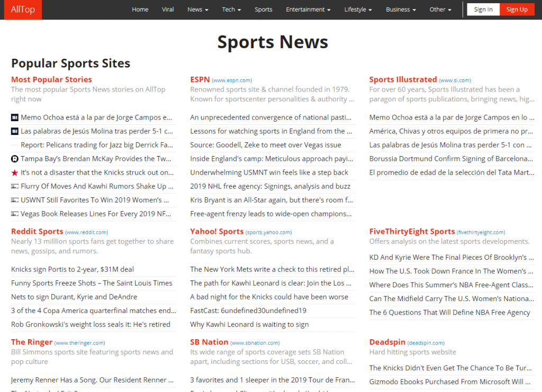542x392 pixels.
Task: Select Sports in the top navigation
Action: click(x=264, y=10)
